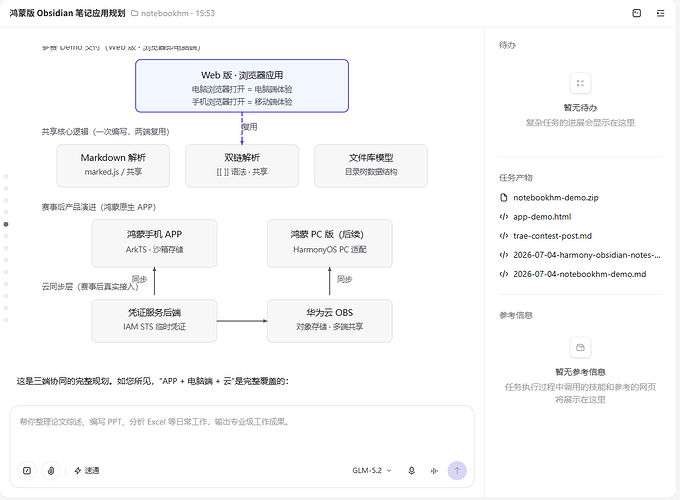Select the 鸿蒙手机 APP diagram node
Viewport: 680px width, 500px height.
tap(154, 243)
